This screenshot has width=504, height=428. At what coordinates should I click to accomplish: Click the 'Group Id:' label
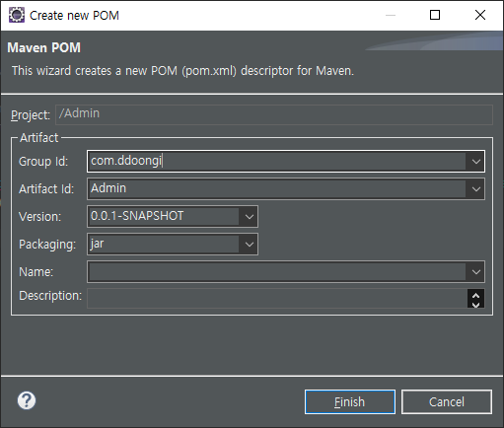[43, 162]
